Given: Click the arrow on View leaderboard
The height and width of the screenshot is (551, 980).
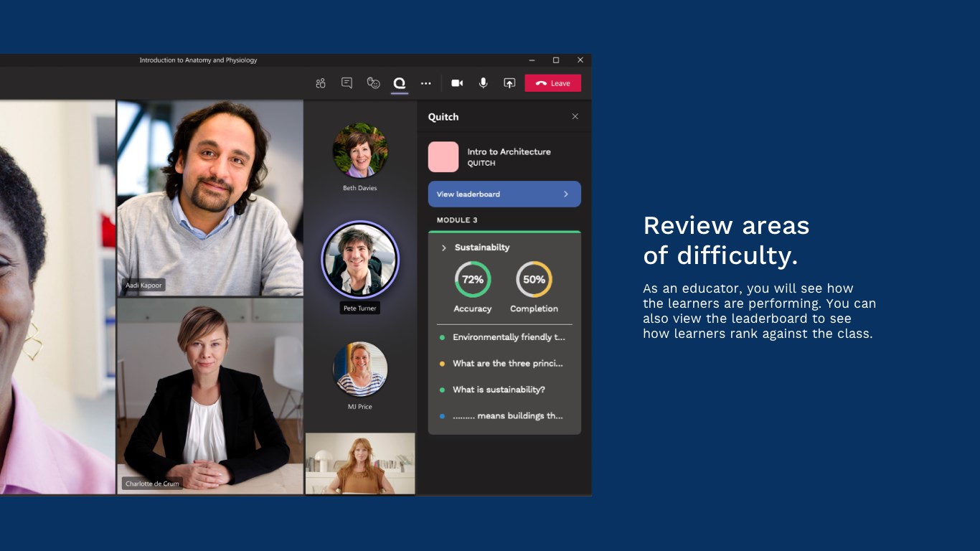Looking at the screenshot, I should (x=566, y=194).
